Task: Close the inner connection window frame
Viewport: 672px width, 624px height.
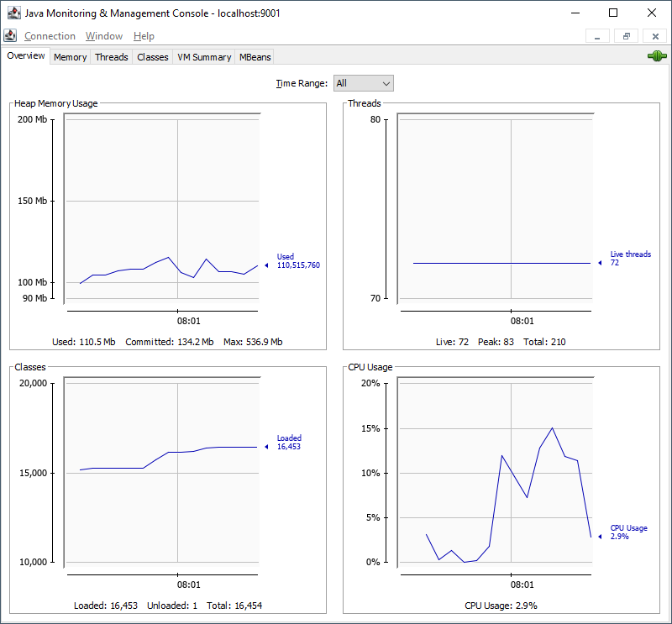Action: [x=654, y=36]
